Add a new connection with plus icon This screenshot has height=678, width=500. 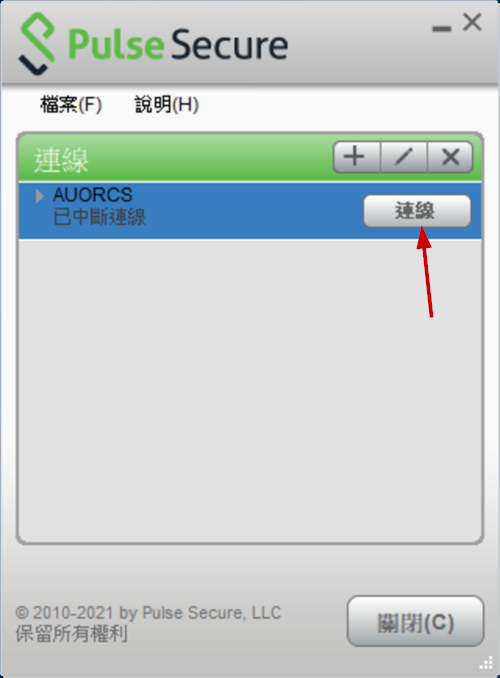[x=356, y=157]
